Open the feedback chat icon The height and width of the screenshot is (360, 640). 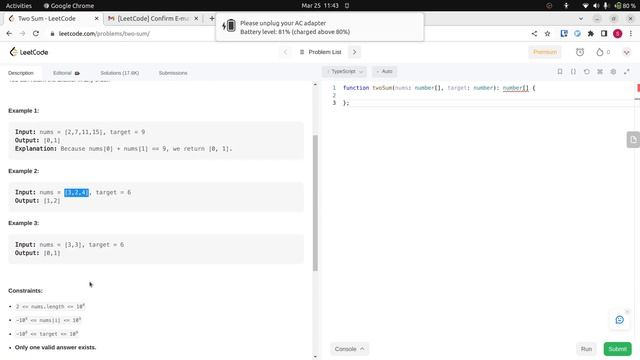tap(620, 320)
